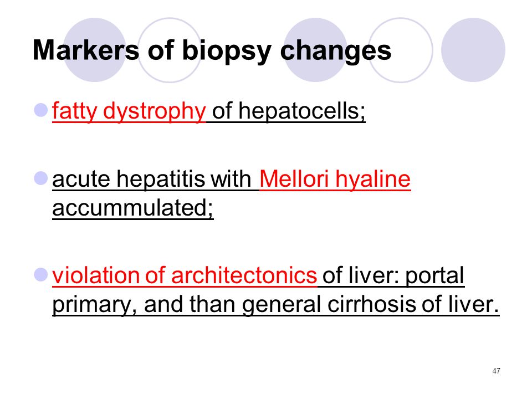Click the bullet beside "acute hepatitis"
The height and width of the screenshot is (399, 532).
[x=40, y=178]
